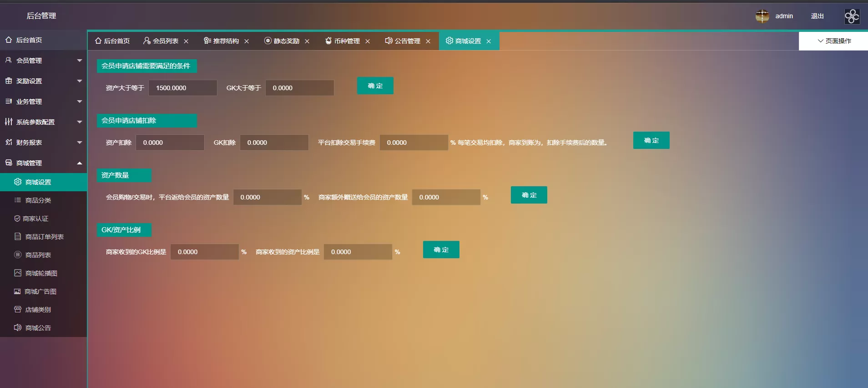Click the store icon beside 店铺类别
The image size is (868, 388).
(x=18, y=309)
